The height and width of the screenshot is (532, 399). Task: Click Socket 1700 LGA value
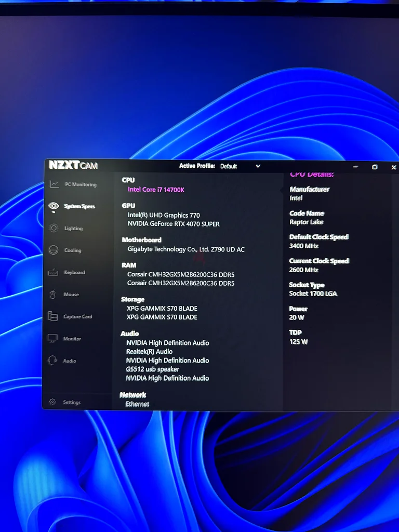(313, 294)
